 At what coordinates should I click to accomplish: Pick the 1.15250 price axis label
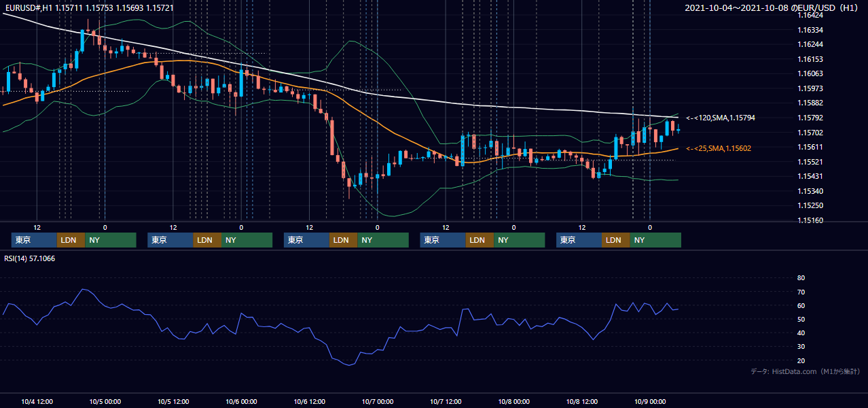[x=810, y=205]
